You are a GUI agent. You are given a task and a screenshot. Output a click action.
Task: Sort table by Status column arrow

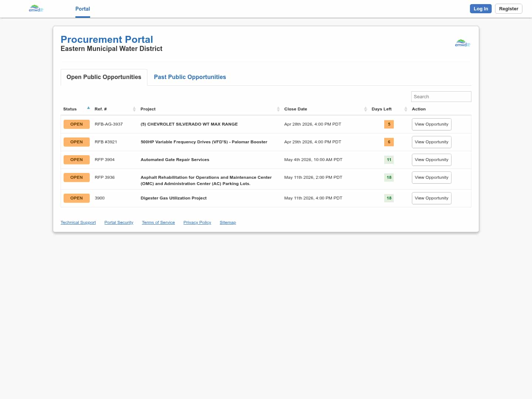coord(88,108)
